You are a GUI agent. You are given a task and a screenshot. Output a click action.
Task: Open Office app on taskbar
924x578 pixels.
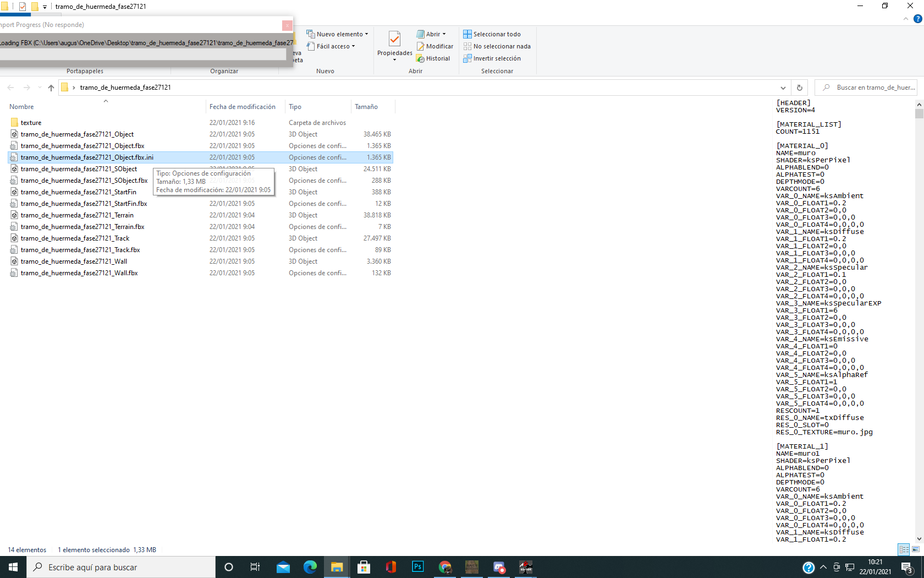click(391, 567)
